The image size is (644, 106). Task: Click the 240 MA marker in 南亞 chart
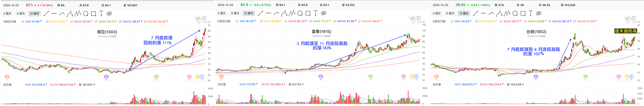tap(7, 77)
